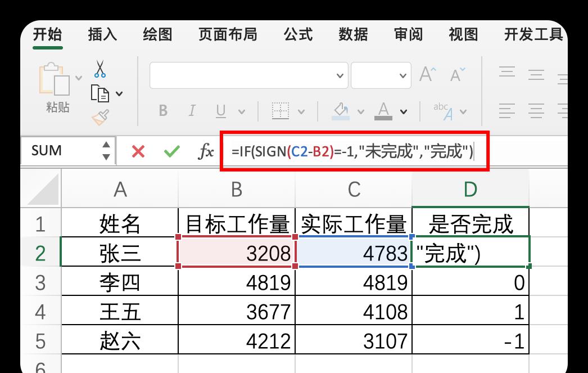588x373 pixels.
Task: Click cell containing 姓名
Action: click(x=120, y=224)
